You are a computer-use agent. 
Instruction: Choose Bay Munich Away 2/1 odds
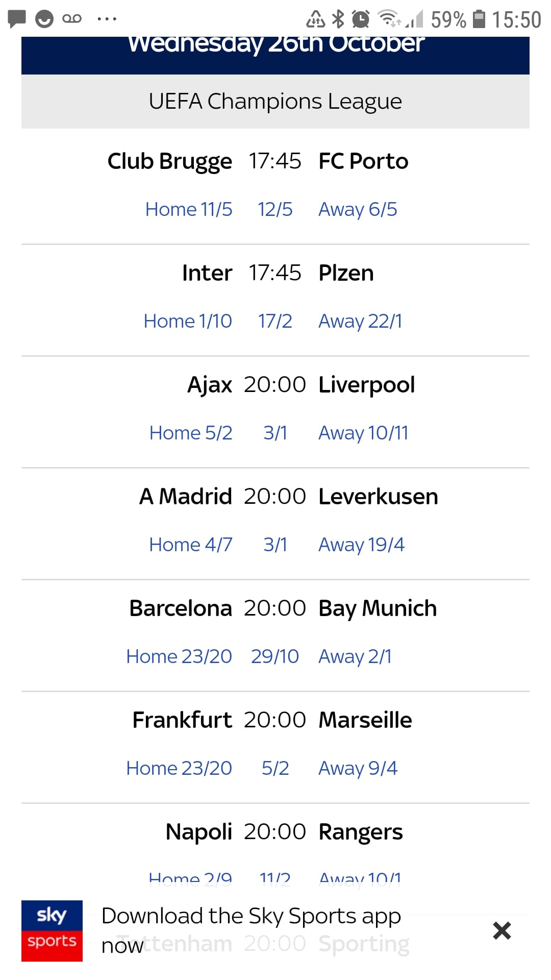(x=355, y=656)
